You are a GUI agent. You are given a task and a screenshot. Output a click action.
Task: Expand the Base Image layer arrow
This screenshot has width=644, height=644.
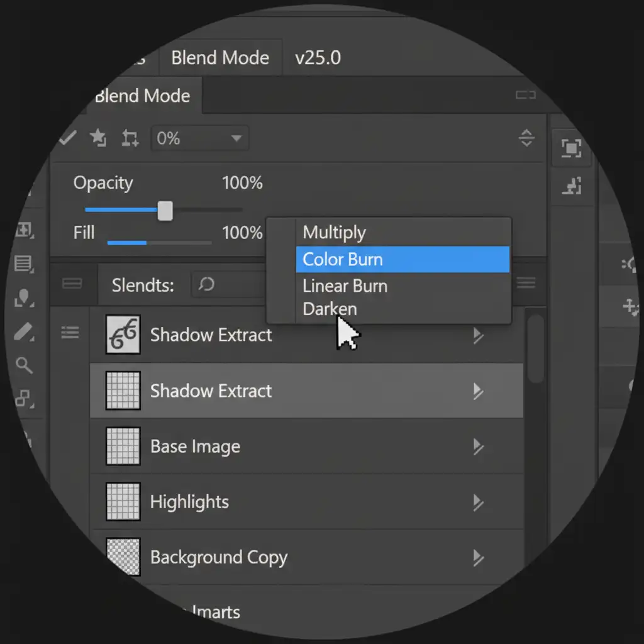[478, 447]
